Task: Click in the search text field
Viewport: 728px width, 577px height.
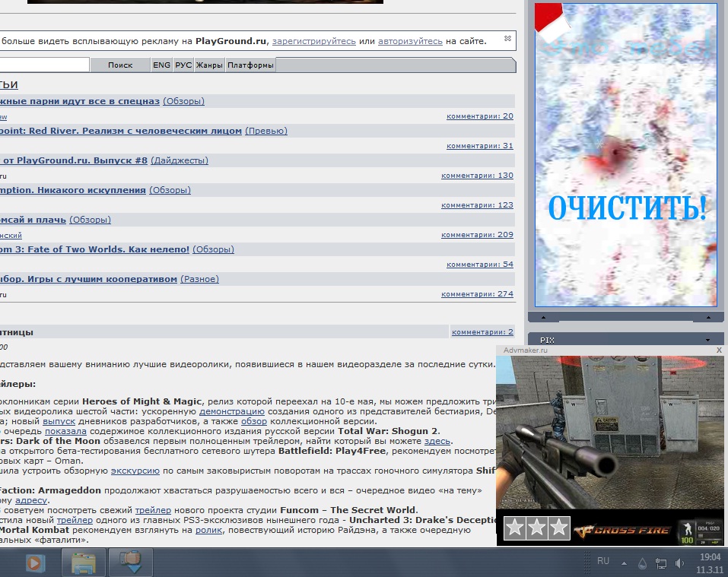Action: click(x=44, y=65)
